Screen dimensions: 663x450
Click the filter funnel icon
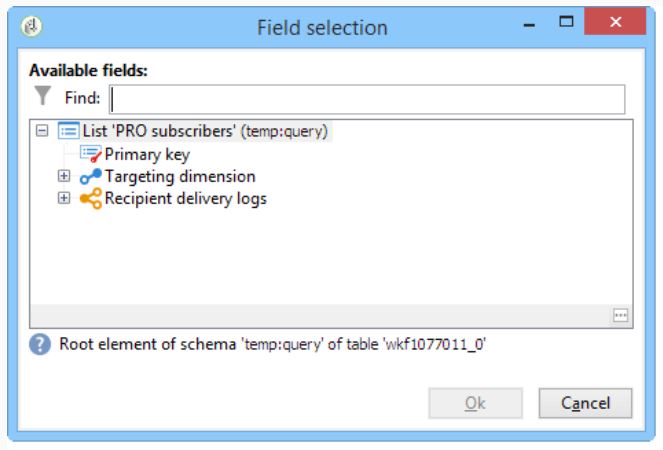[x=42, y=95]
